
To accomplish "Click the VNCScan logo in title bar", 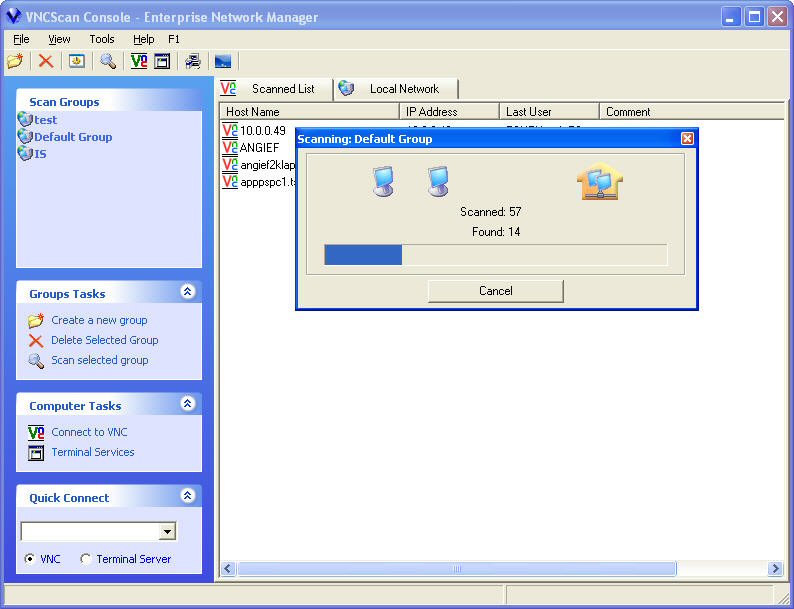I will pos(14,16).
